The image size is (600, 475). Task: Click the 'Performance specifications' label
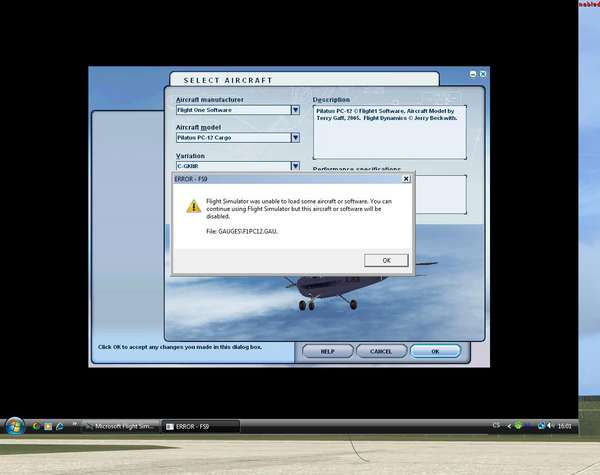[x=357, y=169]
